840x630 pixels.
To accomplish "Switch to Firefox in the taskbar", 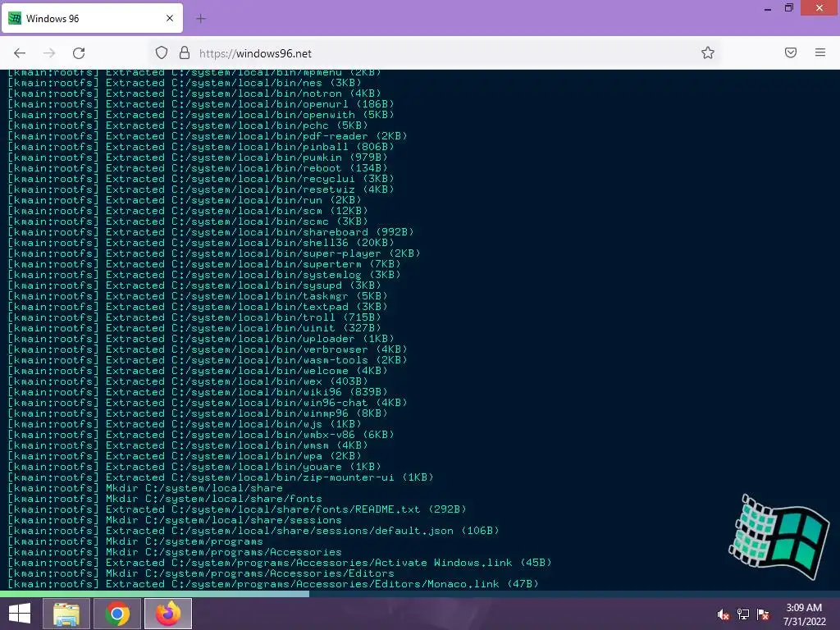I will tap(168, 614).
